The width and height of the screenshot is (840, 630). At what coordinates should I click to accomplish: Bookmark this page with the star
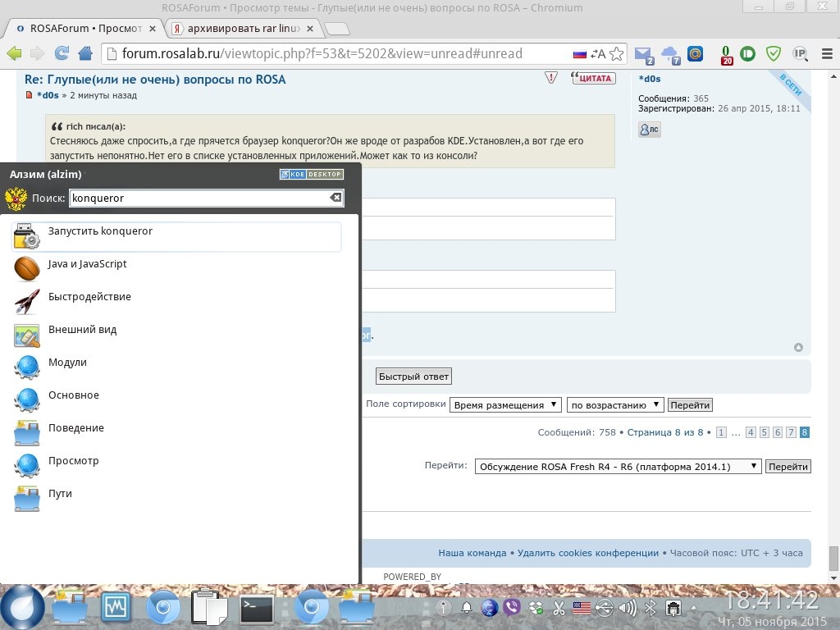[x=617, y=53]
